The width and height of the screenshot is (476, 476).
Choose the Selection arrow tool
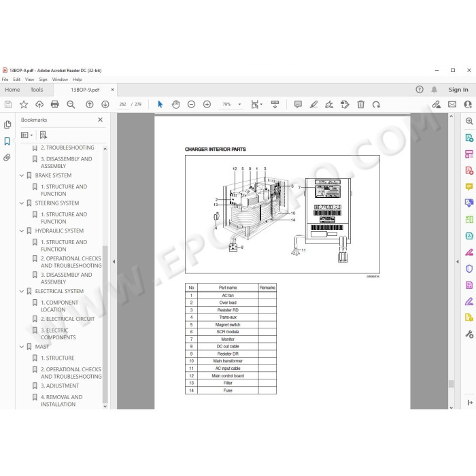click(160, 105)
